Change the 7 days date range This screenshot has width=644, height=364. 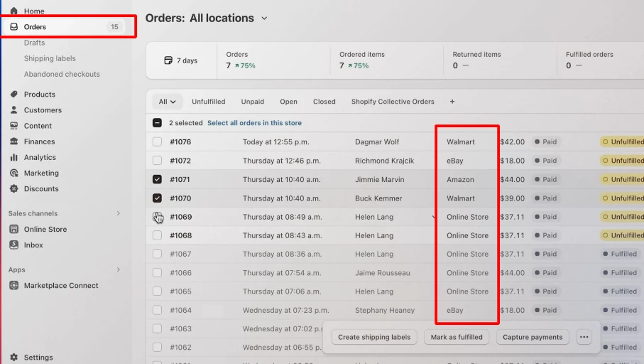coord(181,60)
